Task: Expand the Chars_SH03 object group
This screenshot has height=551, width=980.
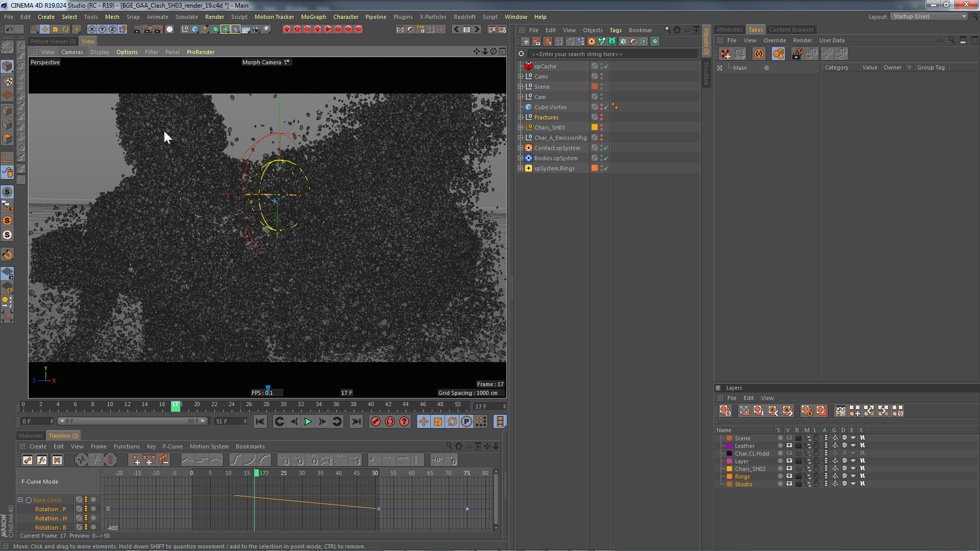Action: tap(521, 128)
